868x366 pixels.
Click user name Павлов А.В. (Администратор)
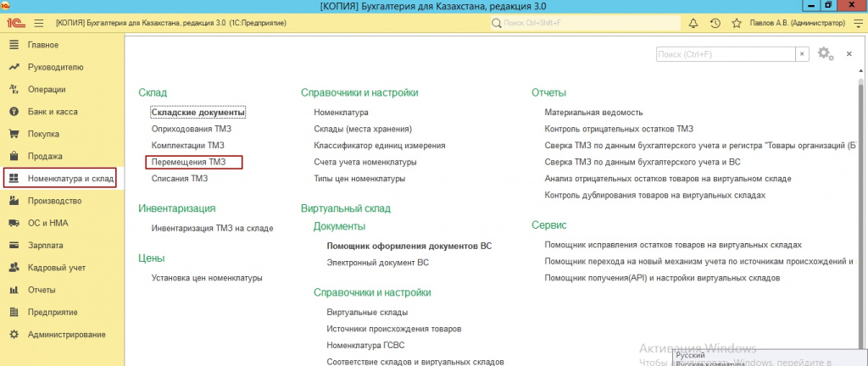(798, 23)
